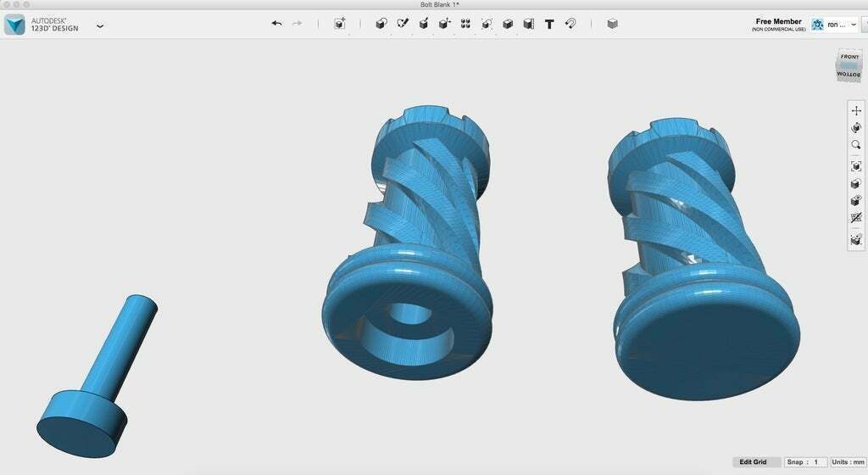Activate the Snap magnet tool
Image resolution: width=868 pixels, height=475 pixels.
pos(570,23)
